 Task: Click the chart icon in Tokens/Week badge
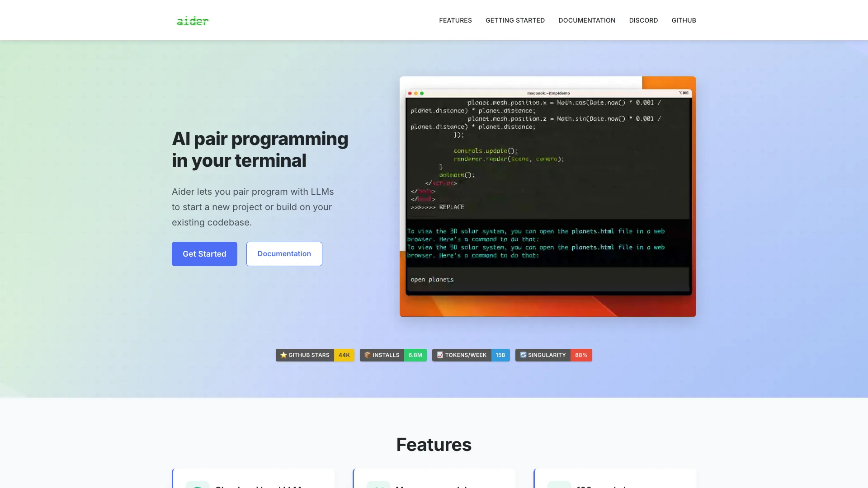tap(440, 355)
